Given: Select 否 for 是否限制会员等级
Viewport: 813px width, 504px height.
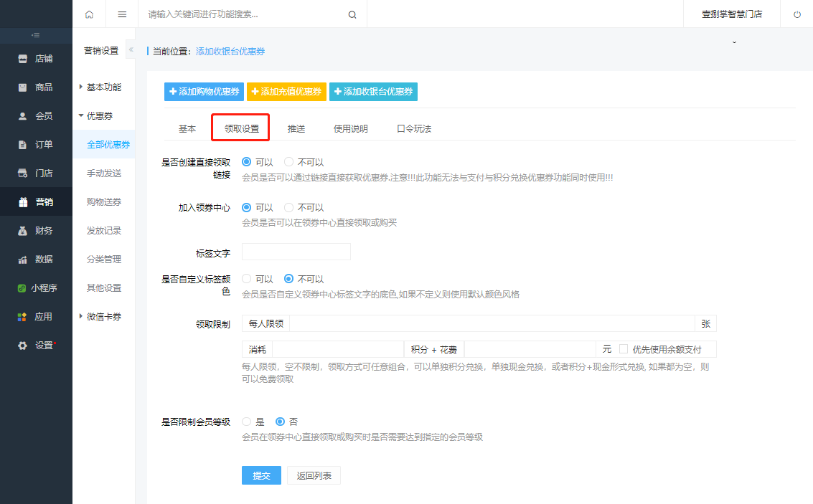Looking at the screenshot, I should [280, 422].
